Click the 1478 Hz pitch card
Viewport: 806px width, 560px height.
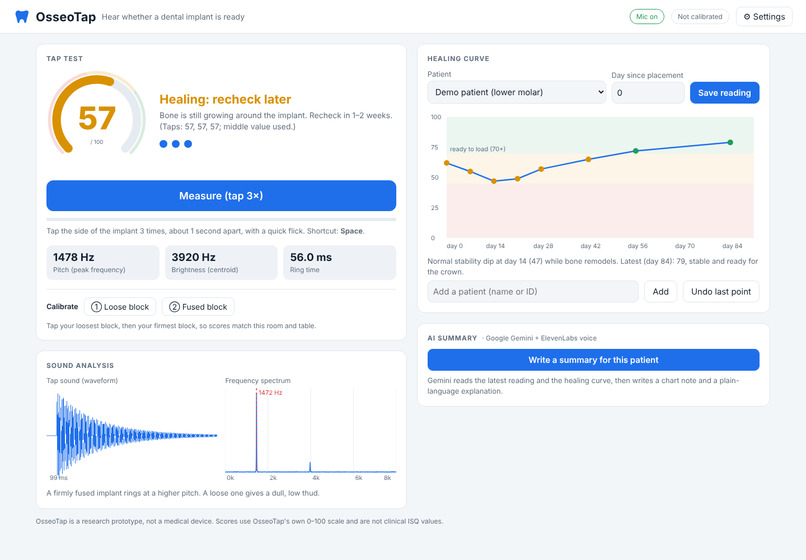click(103, 262)
